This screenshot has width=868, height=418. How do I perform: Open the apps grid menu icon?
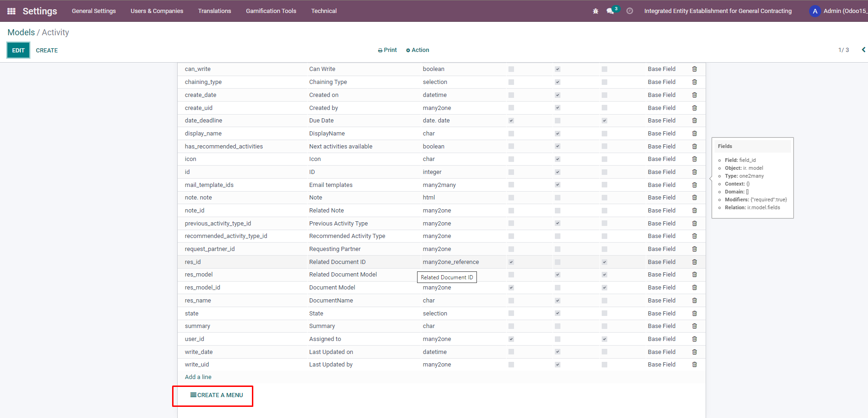(12, 11)
